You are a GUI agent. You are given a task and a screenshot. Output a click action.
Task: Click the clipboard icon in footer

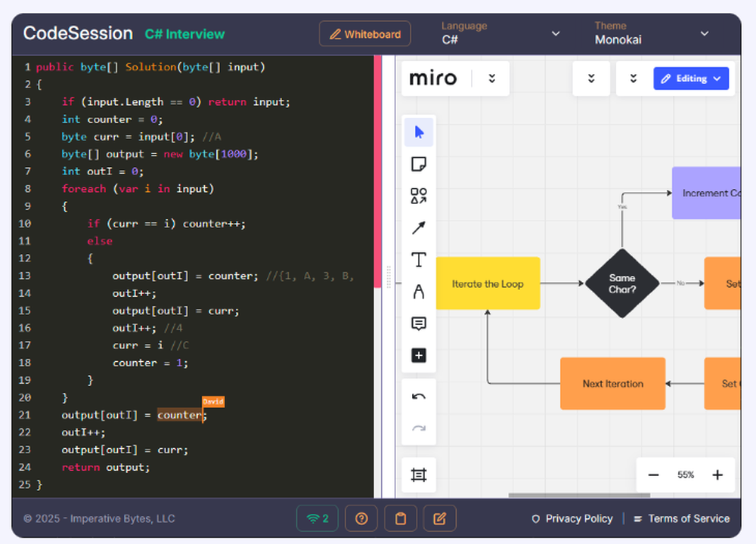pos(401,518)
